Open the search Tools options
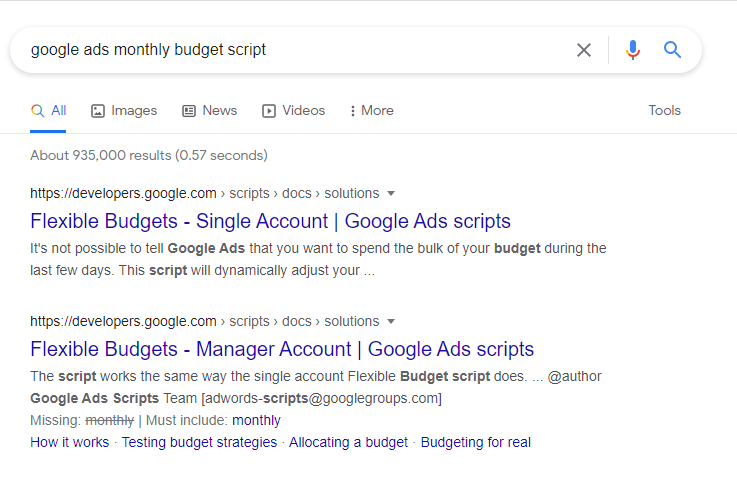Image resolution: width=737 pixels, height=484 pixels. [664, 111]
